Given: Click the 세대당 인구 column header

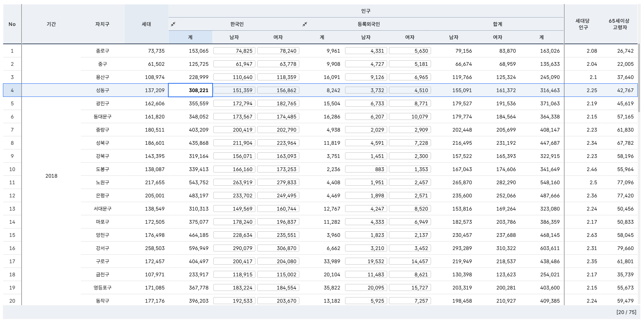Looking at the screenshot, I should (583, 24).
